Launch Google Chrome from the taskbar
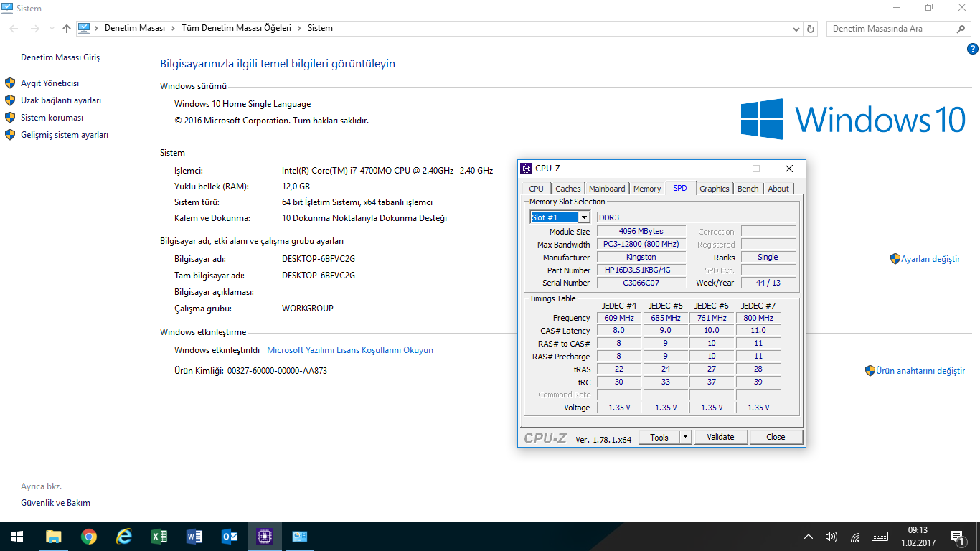 point(88,537)
